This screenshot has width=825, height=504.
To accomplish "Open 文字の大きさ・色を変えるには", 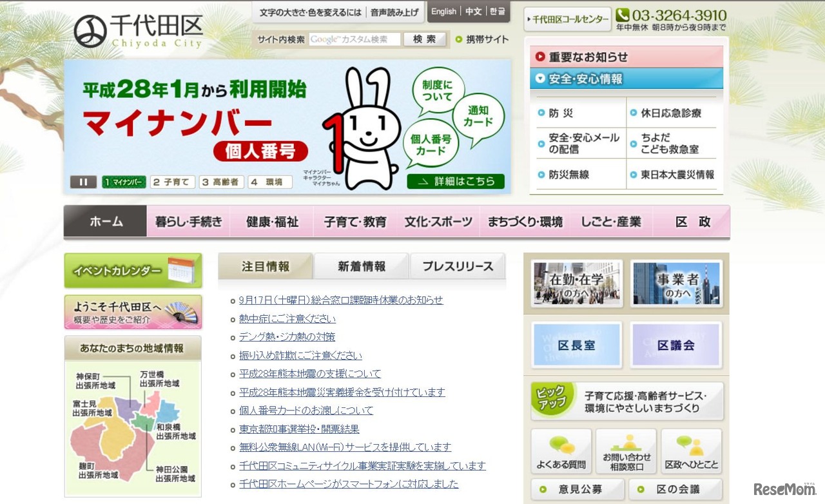I will click(309, 12).
